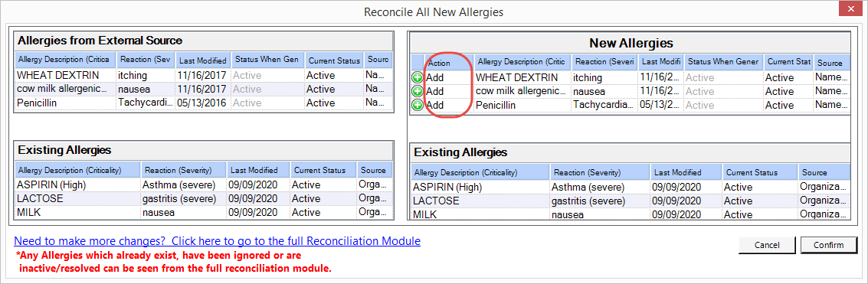Select LACTOSE row in right Existing Allergies
This screenshot has width=868, height=284.
[x=631, y=201]
